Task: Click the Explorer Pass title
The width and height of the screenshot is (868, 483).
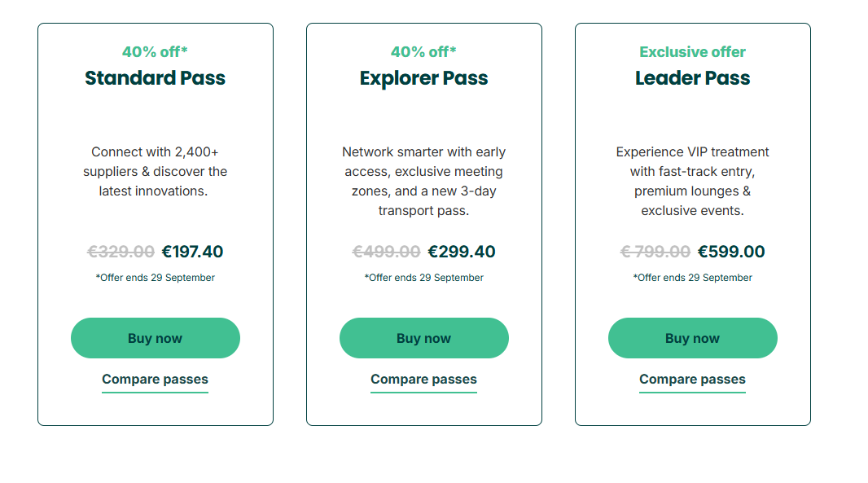Action: 423,78
